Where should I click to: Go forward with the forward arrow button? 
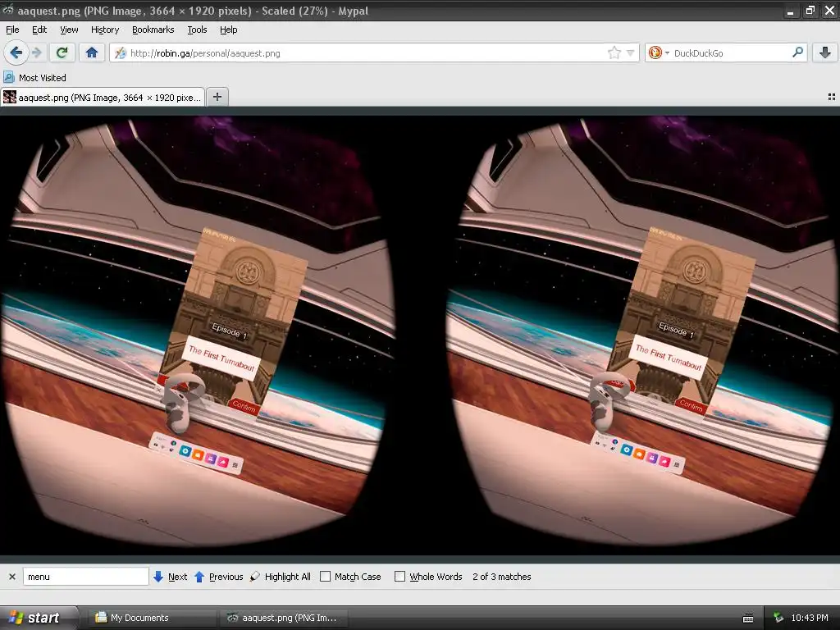tap(37, 52)
